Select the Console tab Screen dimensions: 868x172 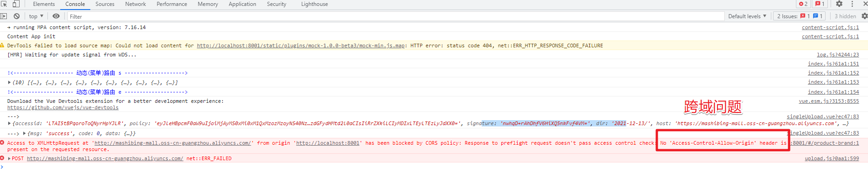coord(75,4)
